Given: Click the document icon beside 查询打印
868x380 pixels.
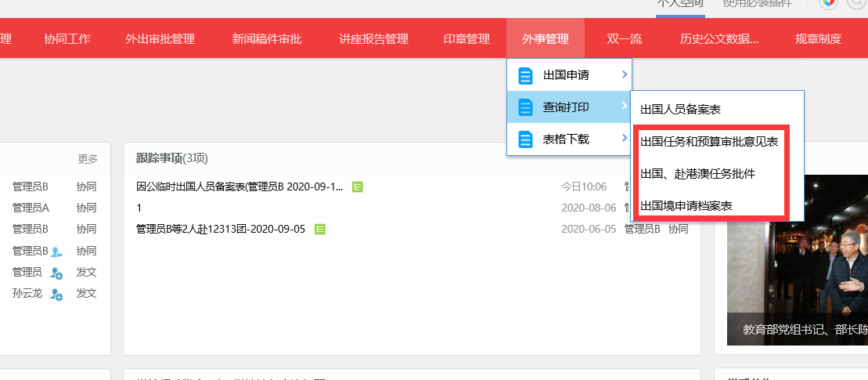Looking at the screenshot, I should point(525,107).
